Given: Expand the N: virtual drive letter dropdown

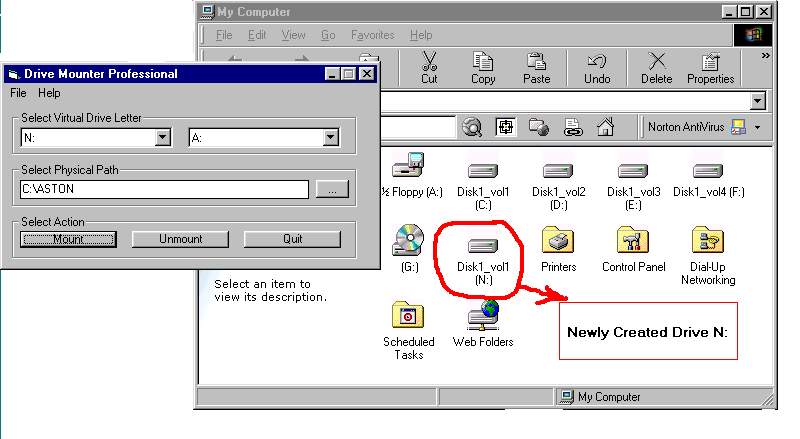Looking at the screenshot, I should click(163, 137).
